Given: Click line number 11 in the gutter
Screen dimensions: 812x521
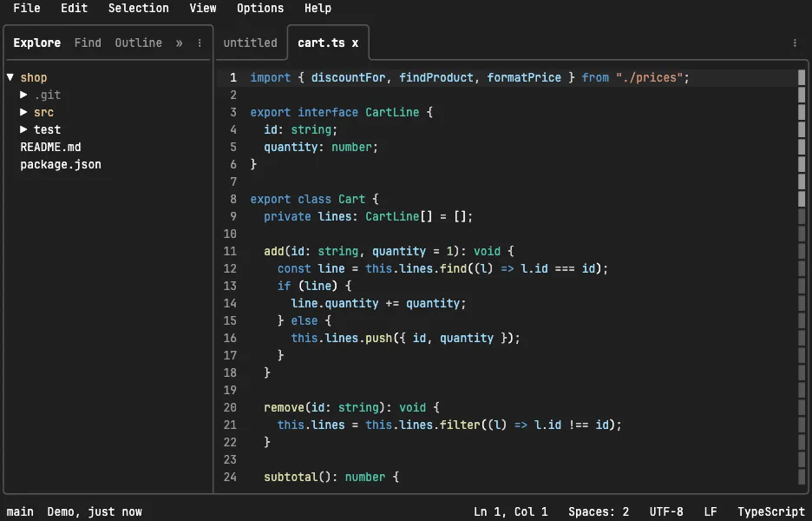Looking at the screenshot, I should click(x=230, y=252).
